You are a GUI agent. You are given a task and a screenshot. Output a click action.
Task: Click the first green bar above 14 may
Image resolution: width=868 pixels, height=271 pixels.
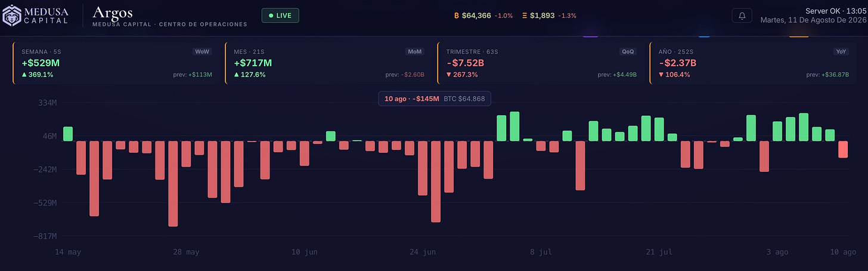pyautogui.click(x=68, y=134)
